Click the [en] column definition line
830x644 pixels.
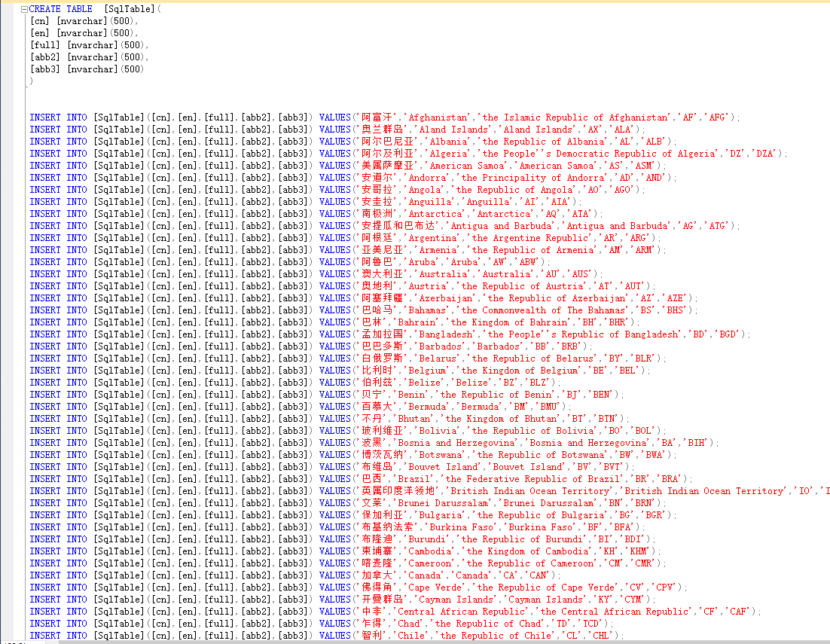point(84,33)
